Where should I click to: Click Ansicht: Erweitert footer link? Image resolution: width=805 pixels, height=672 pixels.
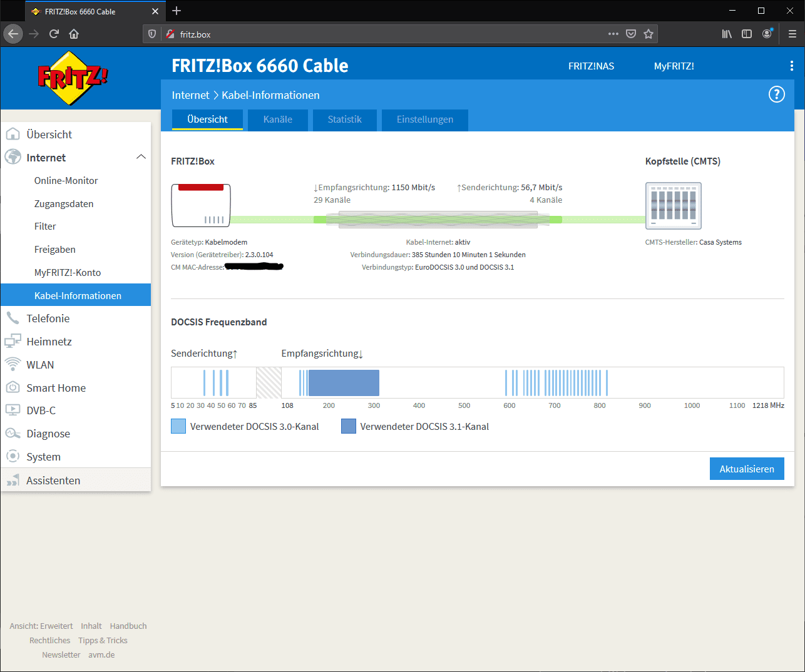[x=41, y=626]
